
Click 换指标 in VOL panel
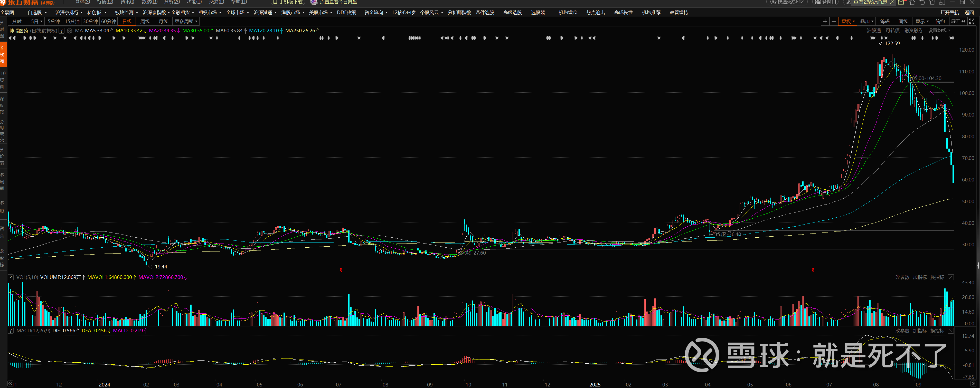(937, 277)
